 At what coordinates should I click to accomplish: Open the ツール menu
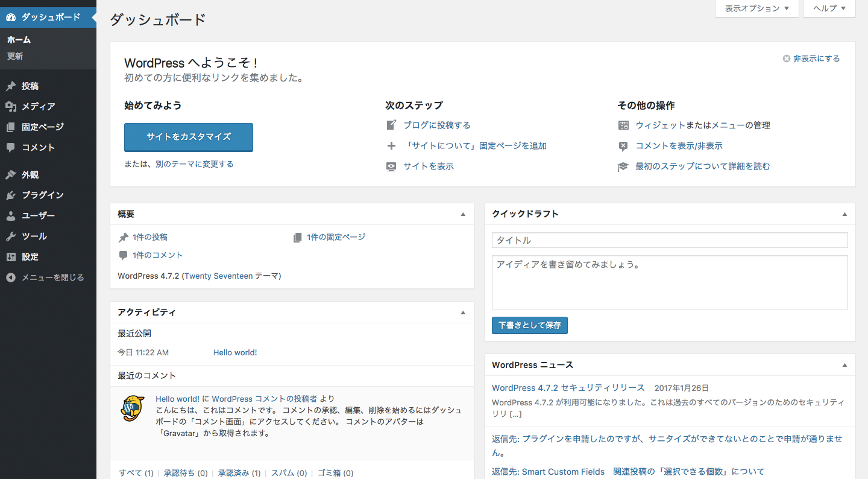[48, 236]
